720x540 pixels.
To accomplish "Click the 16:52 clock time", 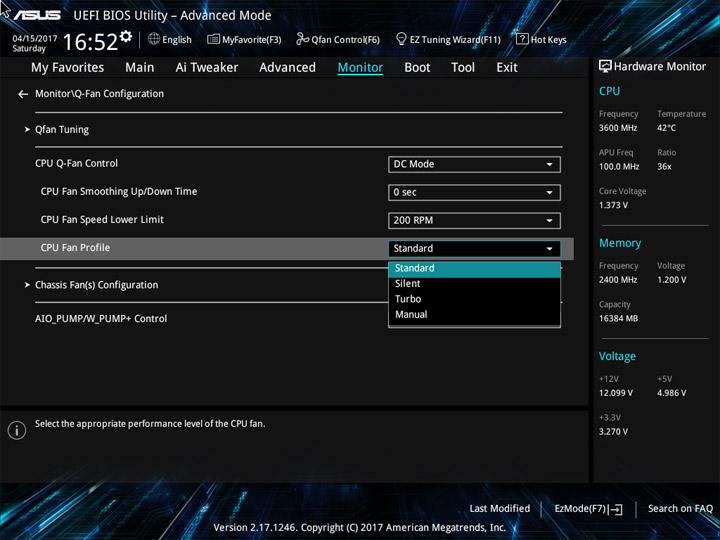I will [x=90, y=42].
